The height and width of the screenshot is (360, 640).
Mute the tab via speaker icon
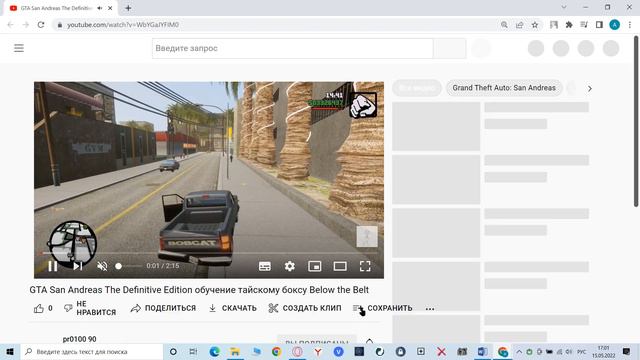pyautogui.click(x=100, y=8)
